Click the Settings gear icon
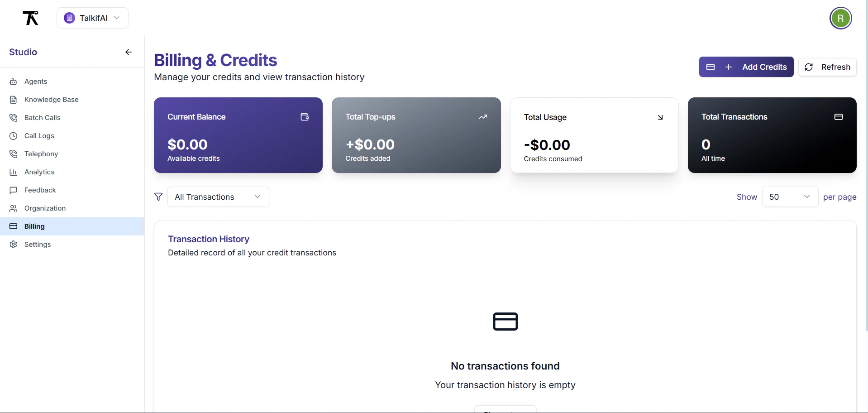 [14, 245]
